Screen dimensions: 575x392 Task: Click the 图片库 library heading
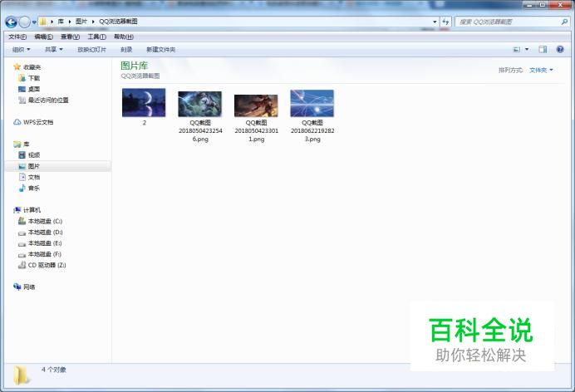[135, 66]
